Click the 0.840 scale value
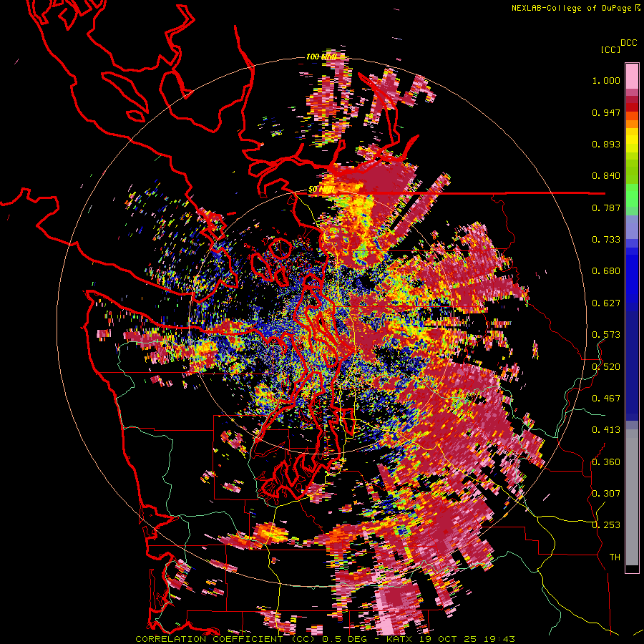 tap(606, 176)
